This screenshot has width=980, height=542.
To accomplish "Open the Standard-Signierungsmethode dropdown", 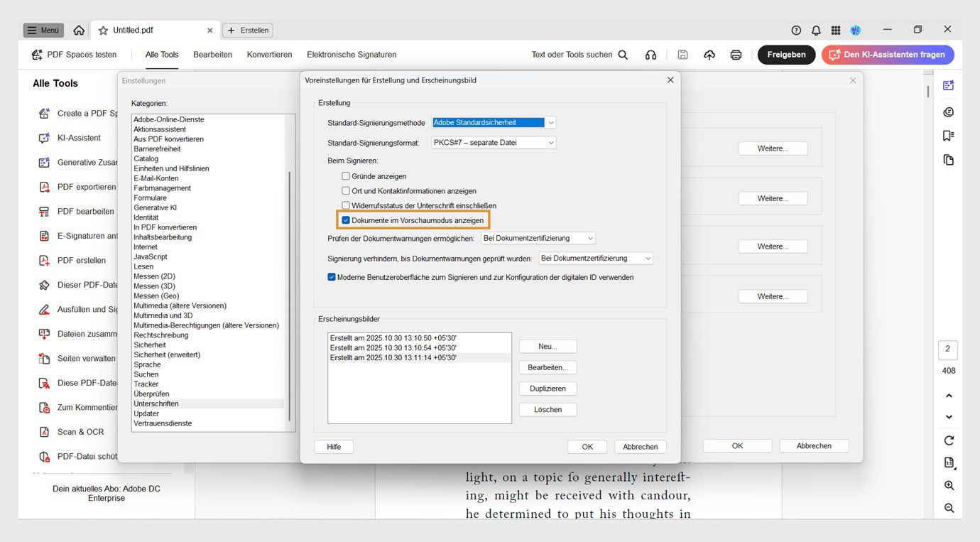I will coord(494,122).
